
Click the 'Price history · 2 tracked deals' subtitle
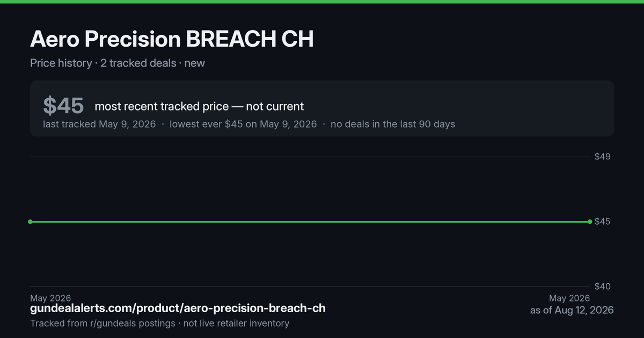point(103,63)
